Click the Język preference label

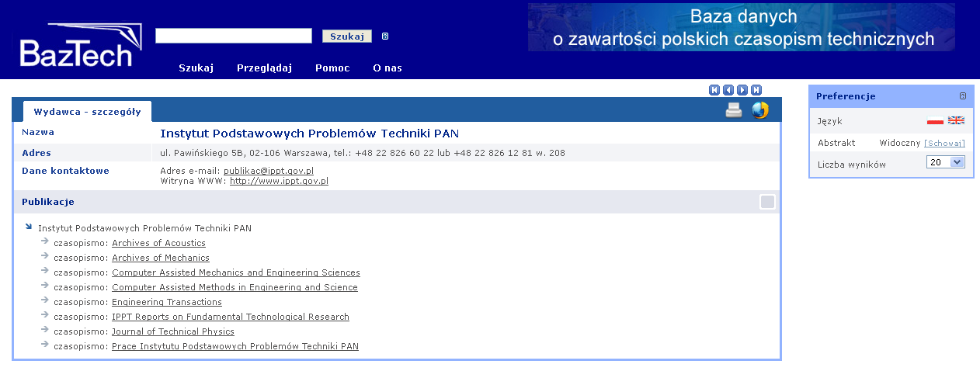click(x=829, y=121)
